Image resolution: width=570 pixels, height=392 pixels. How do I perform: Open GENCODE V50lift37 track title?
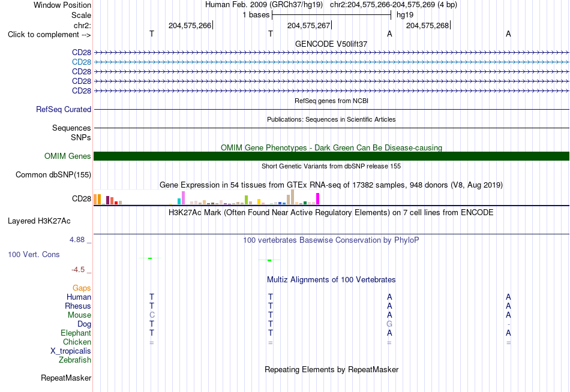click(331, 44)
